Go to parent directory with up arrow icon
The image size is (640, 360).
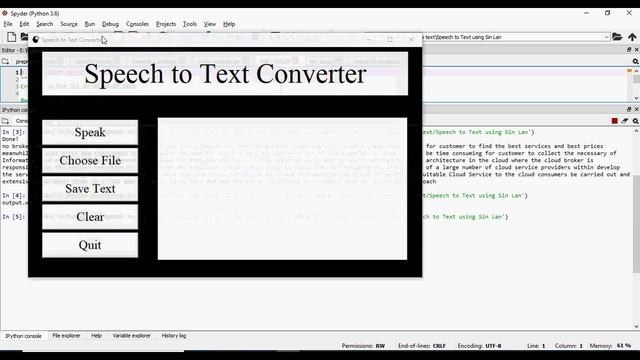tap(632, 37)
